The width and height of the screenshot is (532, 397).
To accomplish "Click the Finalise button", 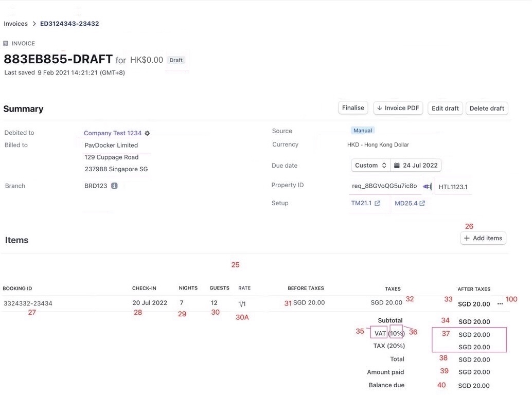I will [x=353, y=108].
